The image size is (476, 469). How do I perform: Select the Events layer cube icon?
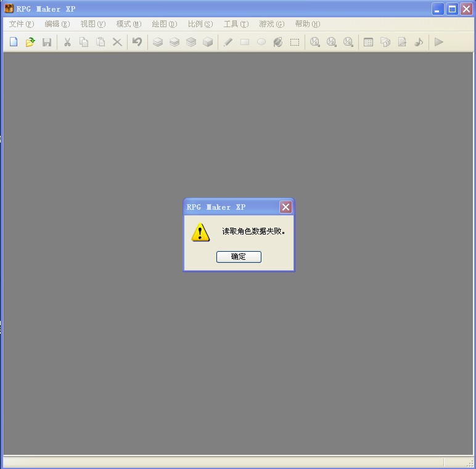pyautogui.click(x=208, y=42)
